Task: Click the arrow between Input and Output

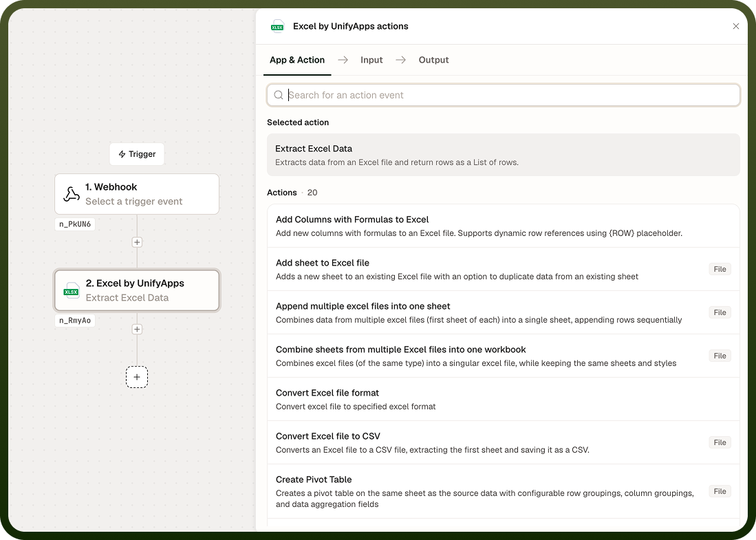Action: coord(400,60)
